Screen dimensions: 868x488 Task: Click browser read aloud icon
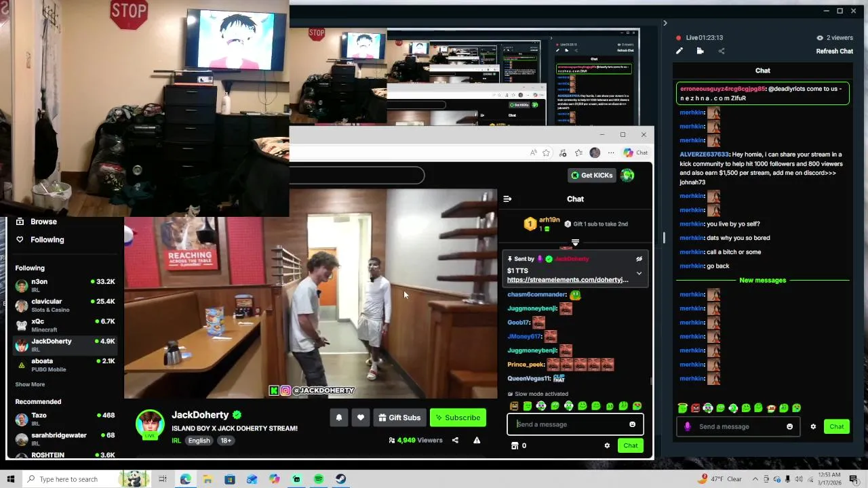click(x=534, y=152)
